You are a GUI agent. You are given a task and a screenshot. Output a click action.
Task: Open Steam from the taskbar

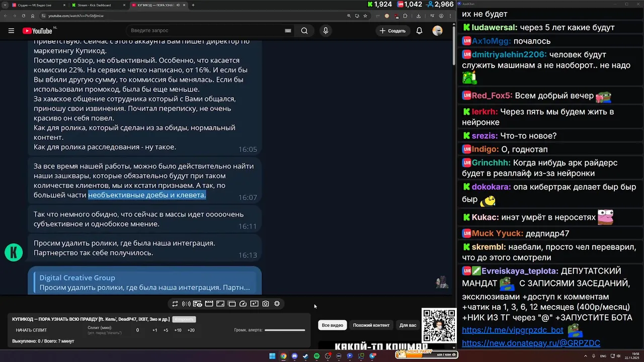tap(305, 356)
